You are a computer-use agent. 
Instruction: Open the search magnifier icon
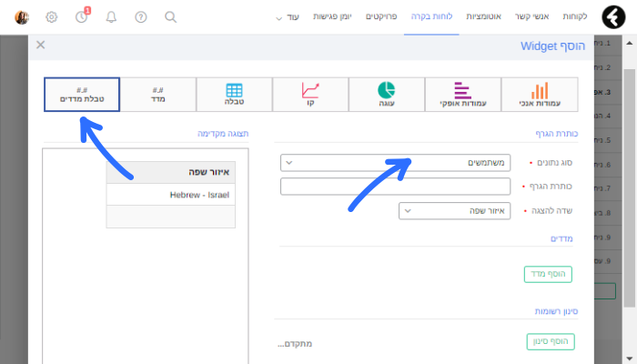tap(171, 17)
